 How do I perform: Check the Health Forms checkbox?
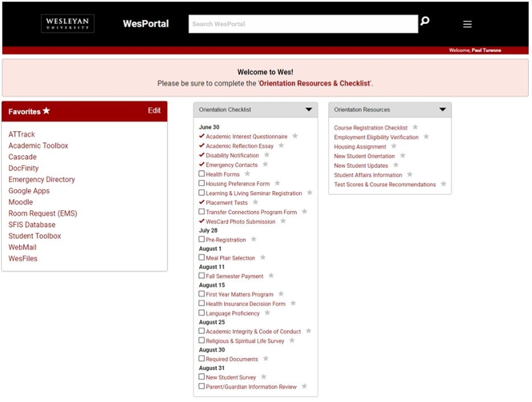coord(201,174)
